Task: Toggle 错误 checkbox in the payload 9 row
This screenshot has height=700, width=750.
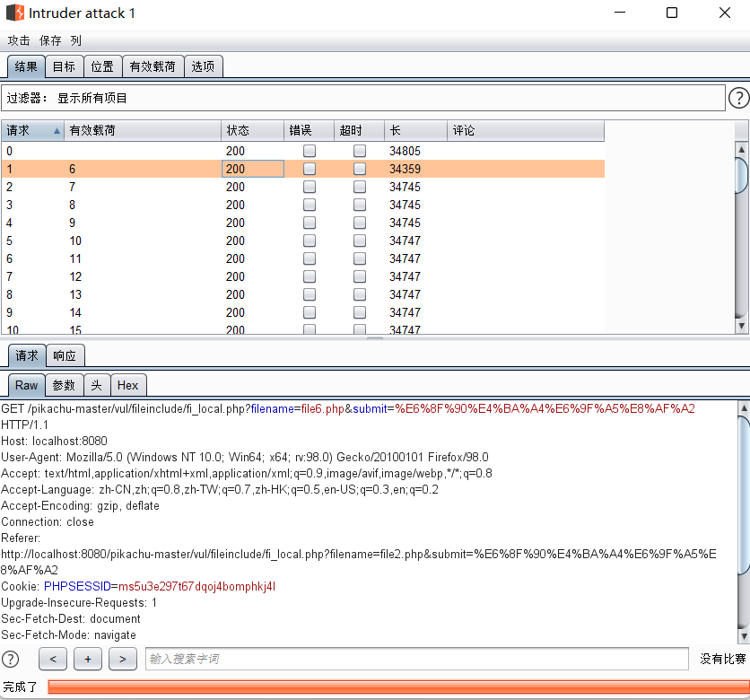Action: (x=309, y=223)
